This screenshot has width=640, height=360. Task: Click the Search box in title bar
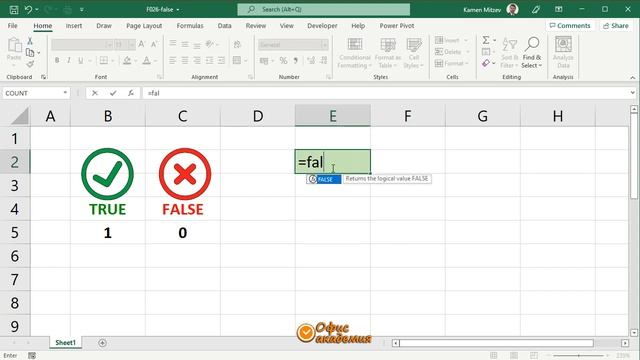coord(324,9)
